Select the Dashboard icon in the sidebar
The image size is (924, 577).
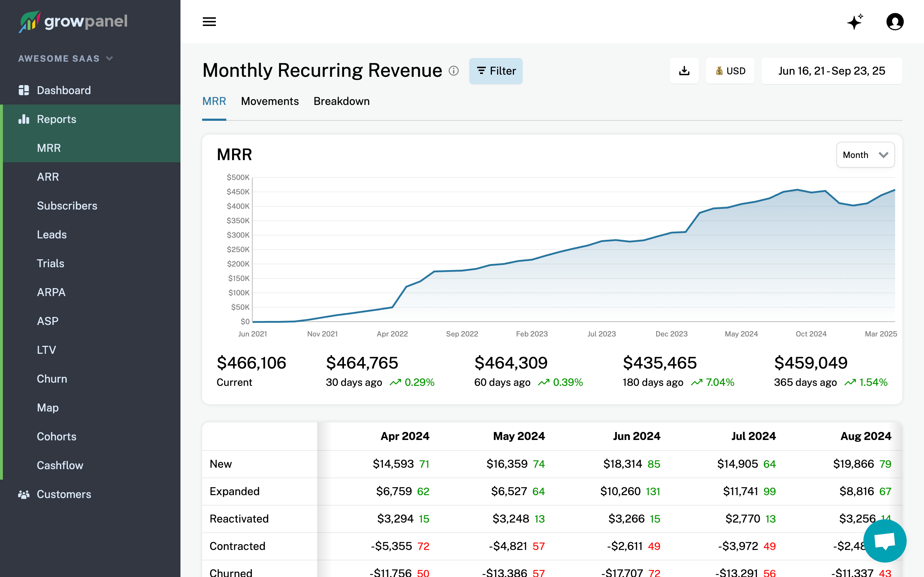click(x=24, y=90)
